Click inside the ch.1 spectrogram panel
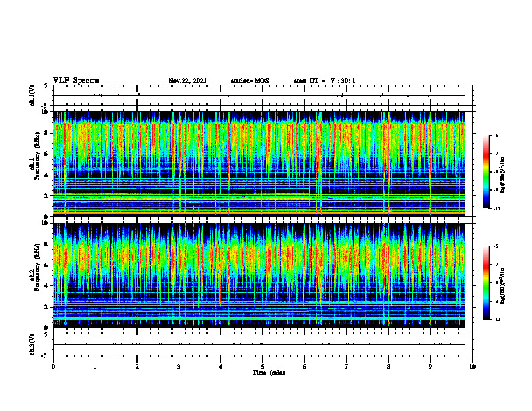Viewport: 532px width, 411px height. pyautogui.click(x=259, y=164)
